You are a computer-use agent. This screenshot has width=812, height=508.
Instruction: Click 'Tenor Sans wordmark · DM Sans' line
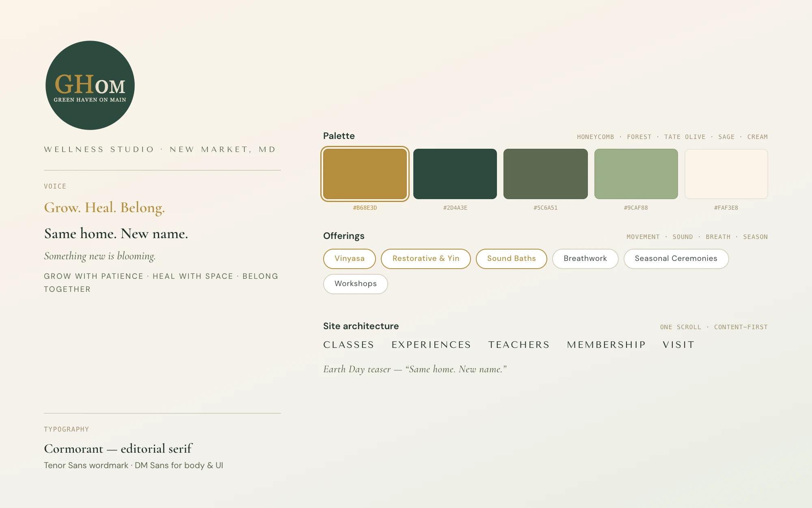point(134,465)
